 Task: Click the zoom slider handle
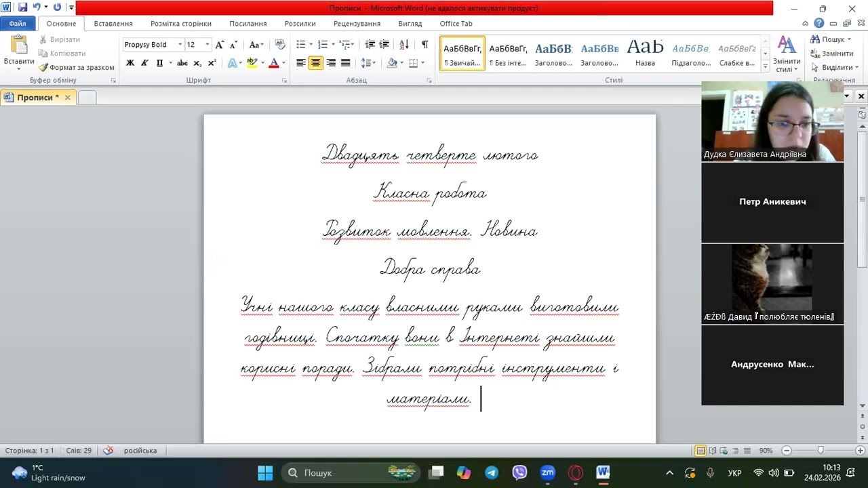(821, 451)
